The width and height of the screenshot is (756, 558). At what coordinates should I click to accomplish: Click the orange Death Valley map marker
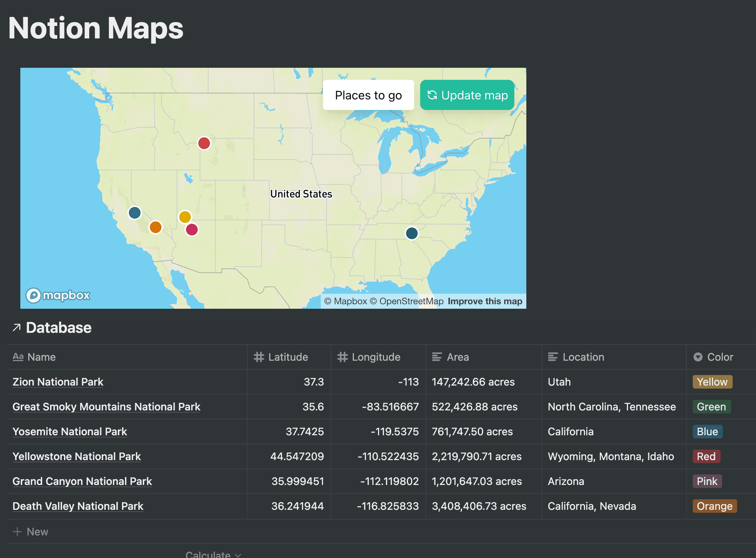point(155,227)
